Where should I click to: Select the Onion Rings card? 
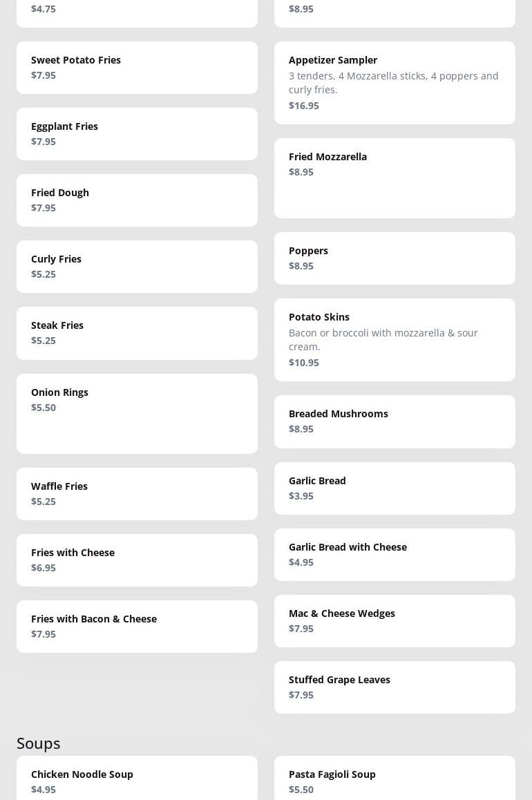click(137, 413)
